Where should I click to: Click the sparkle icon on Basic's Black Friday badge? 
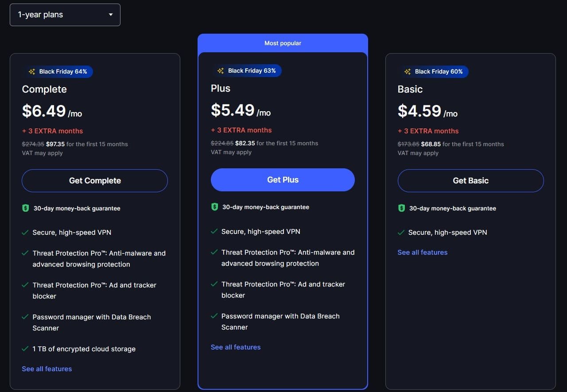click(408, 72)
